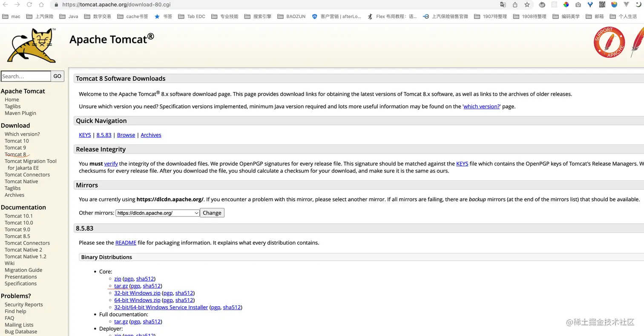644x336 pixels.
Task: Open Tomcat 8 in Download sidebar
Action: tap(15, 154)
